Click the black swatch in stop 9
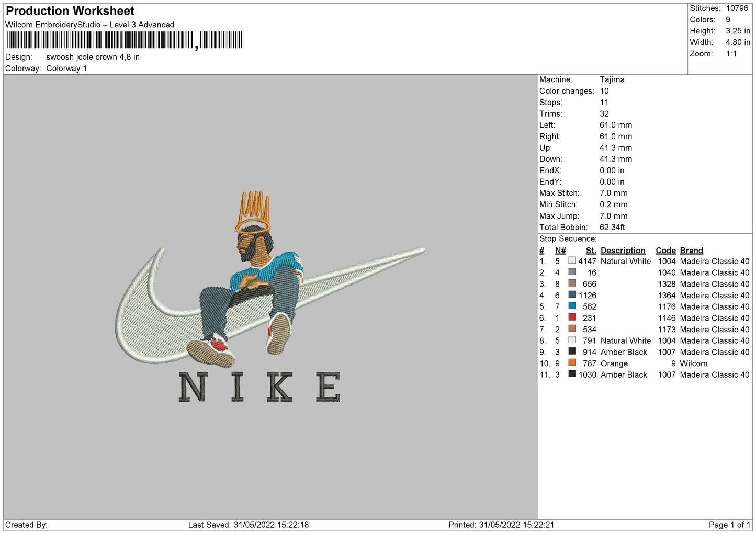The image size is (756, 534). (x=572, y=352)
